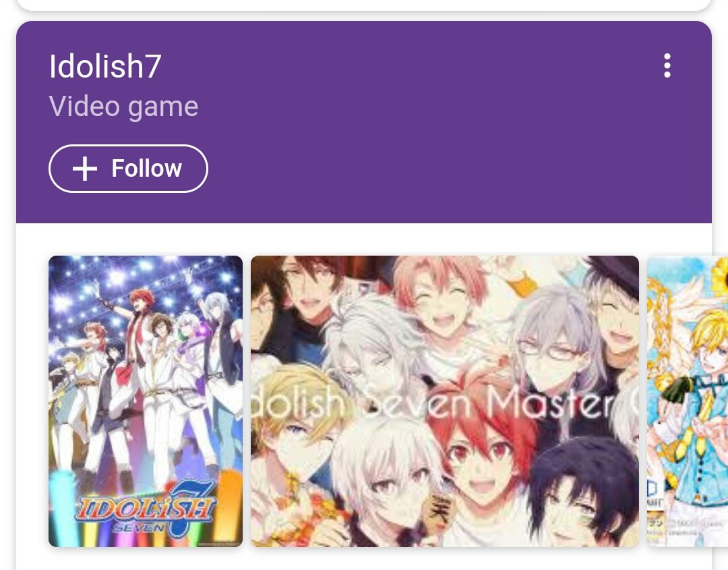The image size is (728, 570).
Task: Open the IDOLiSH SEVEN anime poster thumbnail
Action: pyautogui.click(x=146, y=401)
